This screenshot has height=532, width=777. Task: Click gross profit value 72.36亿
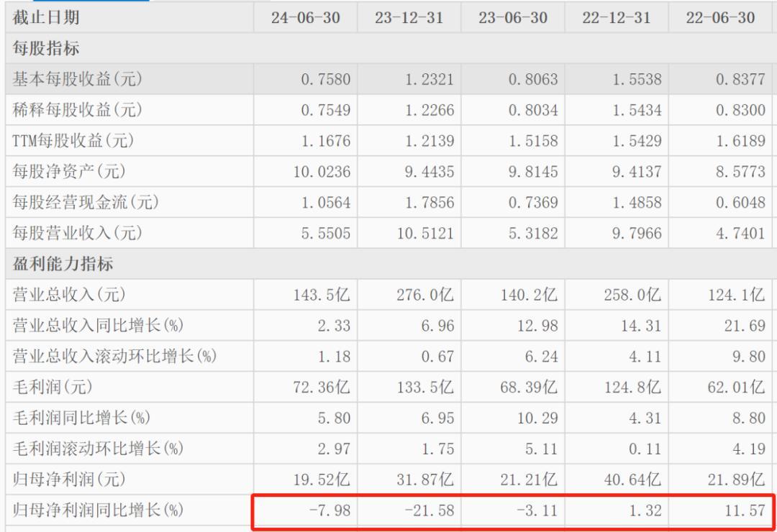pyautogui.click(x=322, y=387)
